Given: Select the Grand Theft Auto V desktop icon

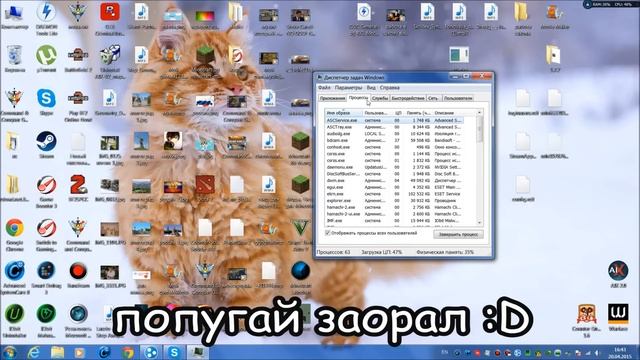Looking at the screenshot, I should pyautogui.click(x=300, y=233).
